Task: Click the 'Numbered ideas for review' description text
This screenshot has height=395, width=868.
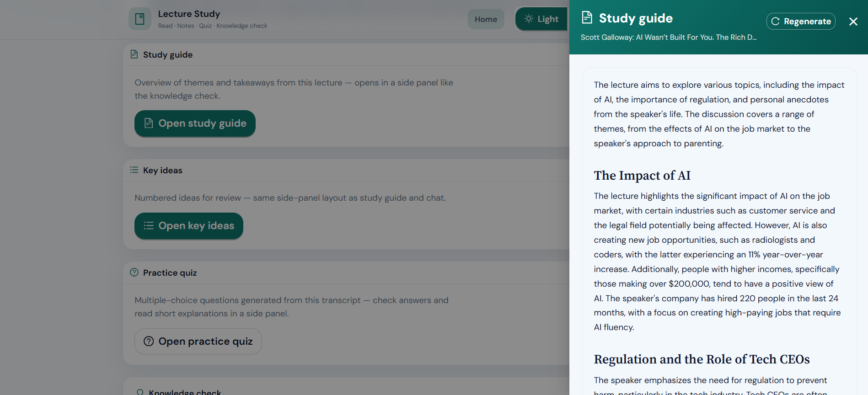Action: (x=290, y=198)
